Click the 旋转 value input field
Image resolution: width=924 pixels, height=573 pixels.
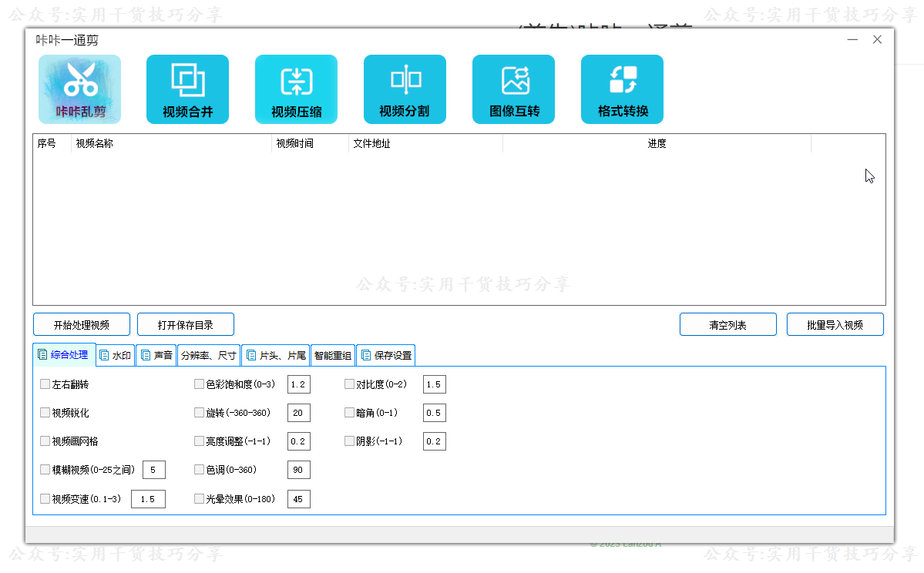point(298,413)
